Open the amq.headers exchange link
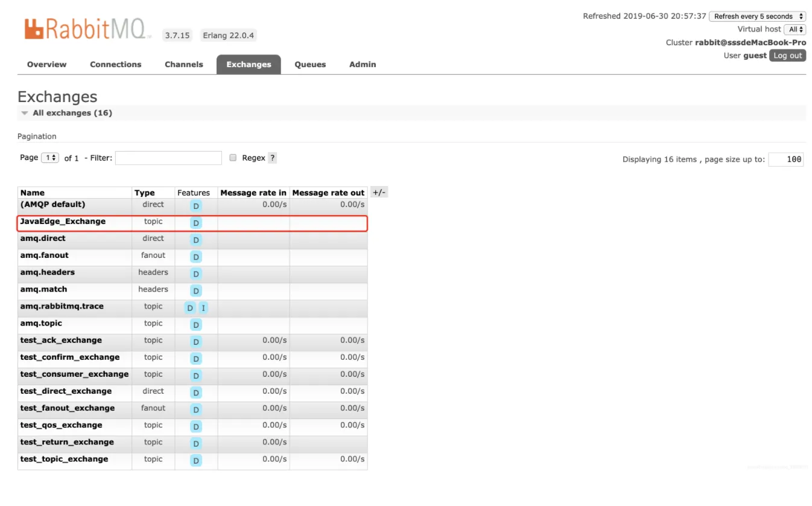Viewport: 812px width, 506px height. [48, 272]
